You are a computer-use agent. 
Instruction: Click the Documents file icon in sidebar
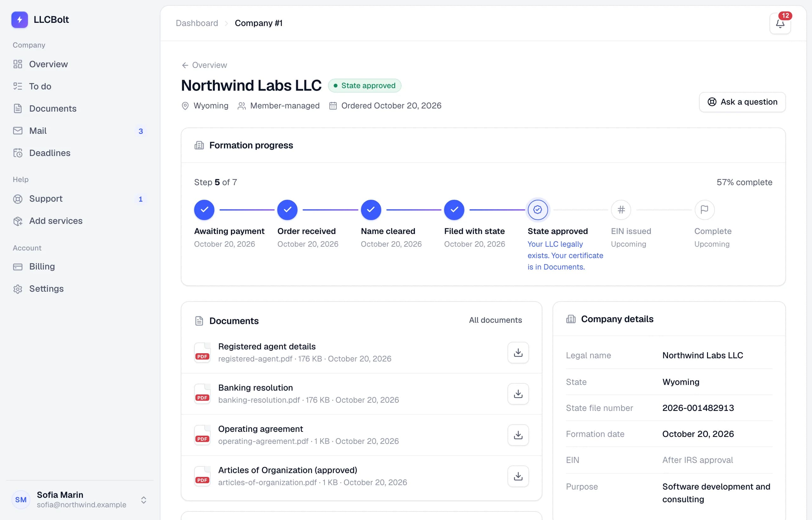point(17,108)
